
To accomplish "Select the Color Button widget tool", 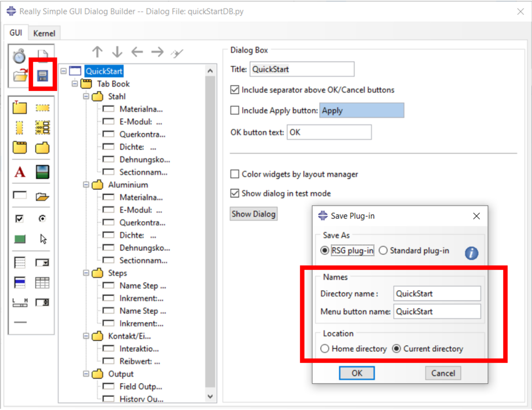I will pyautogui.click(x=20, y=238).
